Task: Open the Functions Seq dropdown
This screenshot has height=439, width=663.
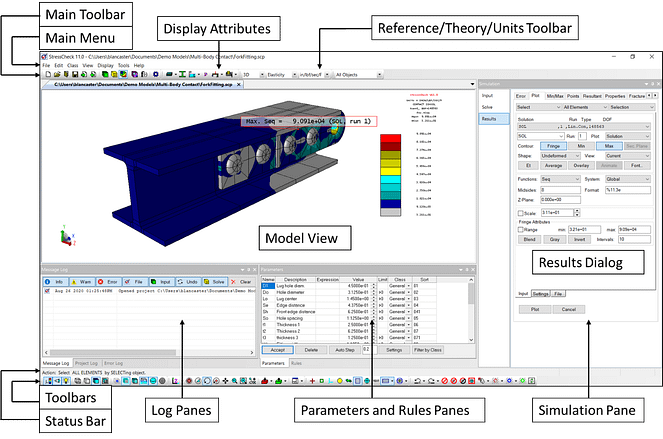Action: pos(560,179)
